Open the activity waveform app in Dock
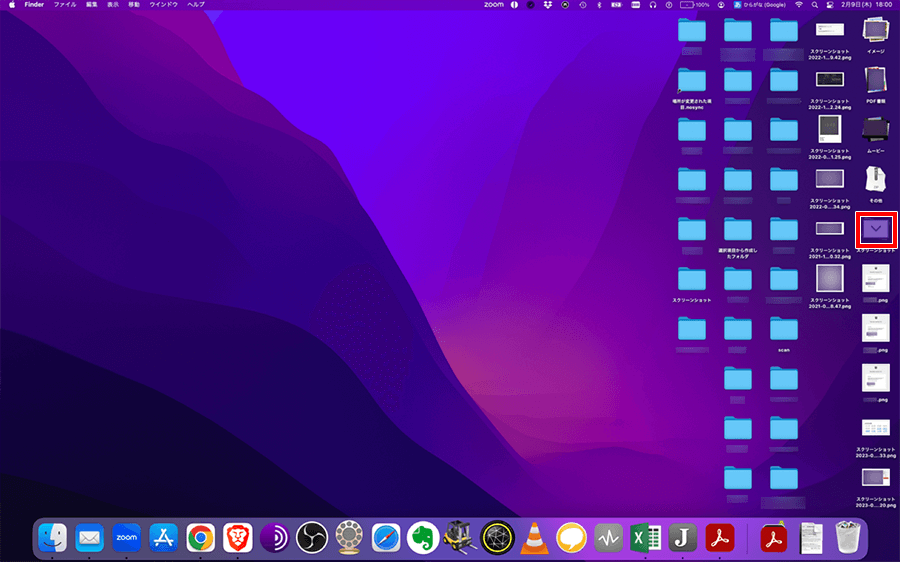The width and height of the screenshot is (900, 562). pos(608,538)
